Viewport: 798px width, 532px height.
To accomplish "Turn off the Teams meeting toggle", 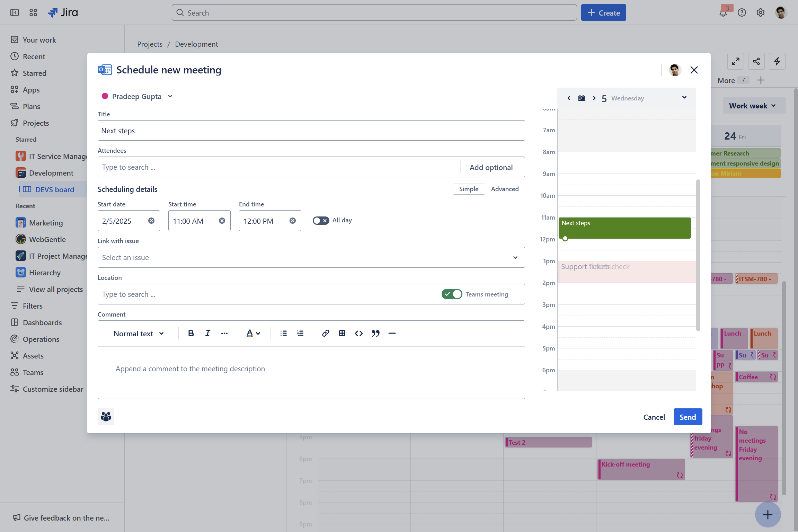I will [x=452, y=294].
